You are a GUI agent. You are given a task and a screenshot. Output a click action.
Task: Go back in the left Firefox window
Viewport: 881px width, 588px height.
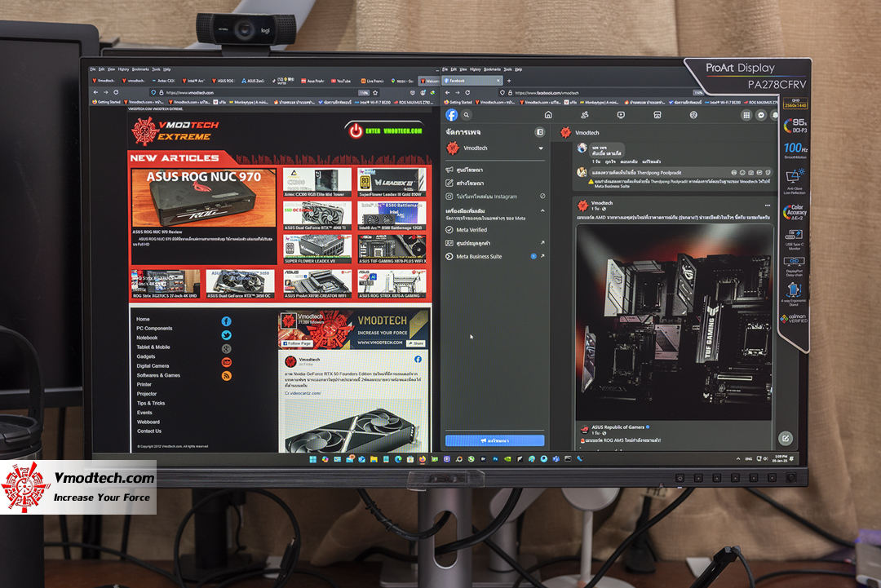(x=95, y=92)
